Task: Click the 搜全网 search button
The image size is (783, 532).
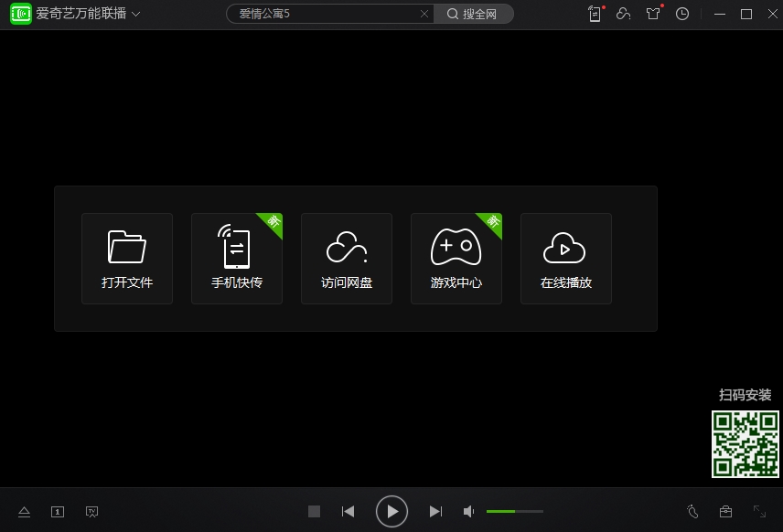Action: (x=473, y=14)
